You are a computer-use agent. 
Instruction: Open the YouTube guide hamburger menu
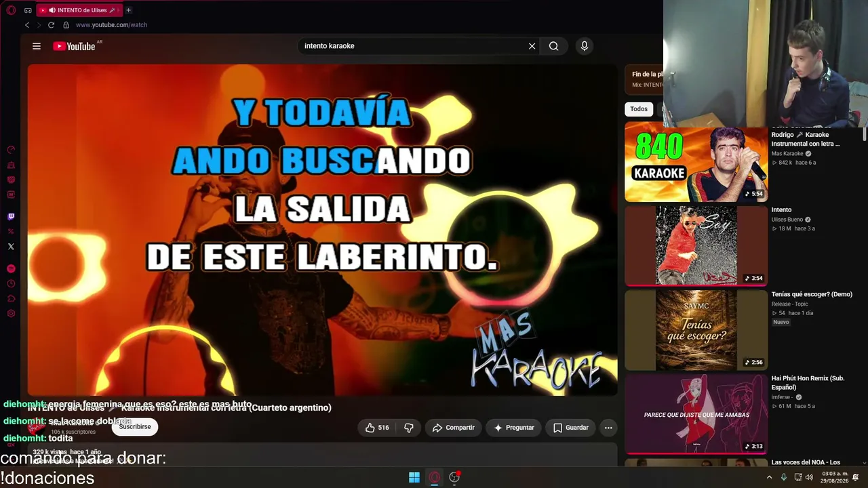click(x=37, y=46)
